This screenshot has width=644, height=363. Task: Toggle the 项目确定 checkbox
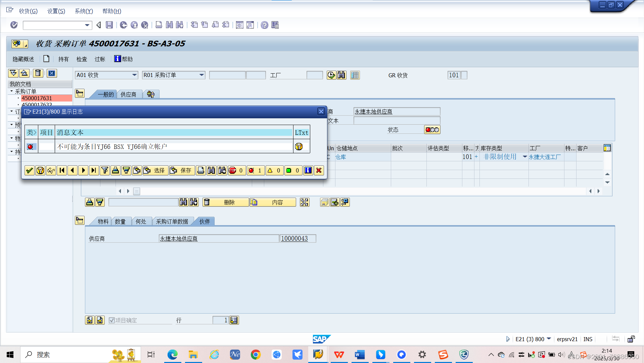click(x=111, y=320)
